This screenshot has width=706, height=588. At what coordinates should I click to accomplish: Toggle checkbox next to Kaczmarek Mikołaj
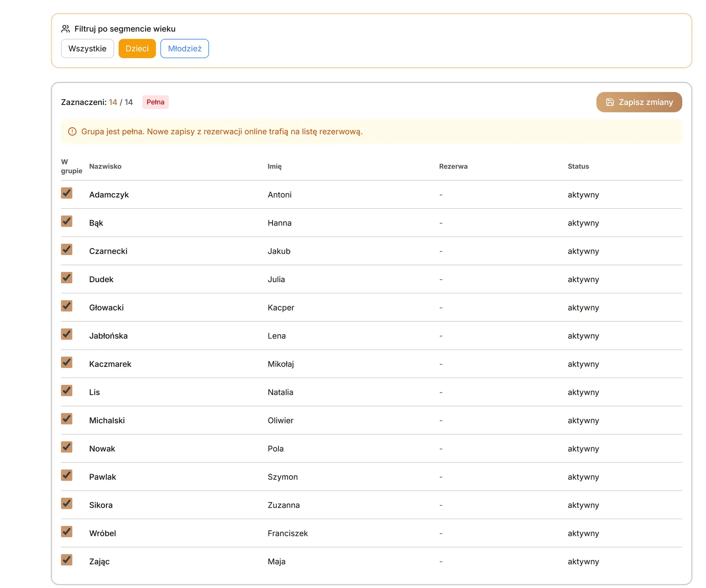point(67,363)
